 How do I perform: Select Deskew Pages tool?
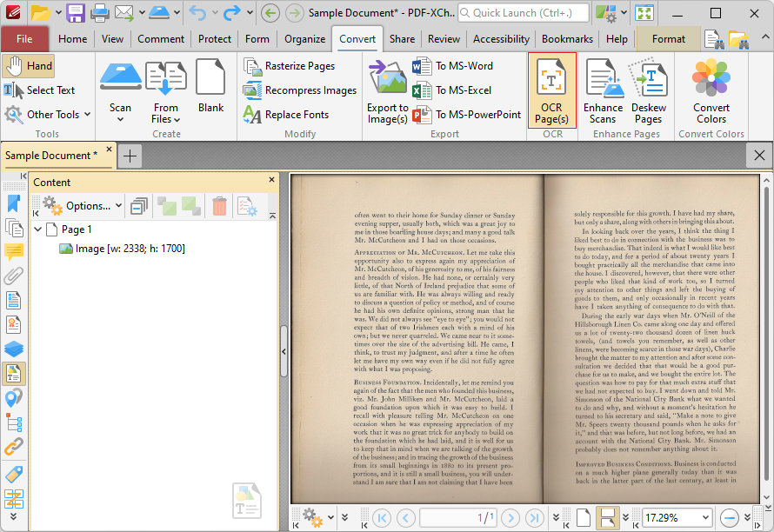pyautogui.click(x=649, y=90)
